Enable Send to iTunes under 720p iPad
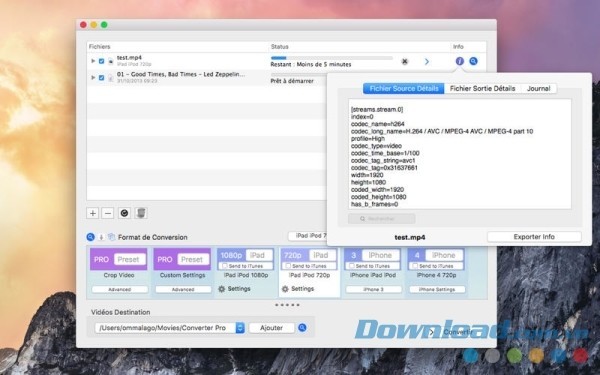 [x=288, y=266]
